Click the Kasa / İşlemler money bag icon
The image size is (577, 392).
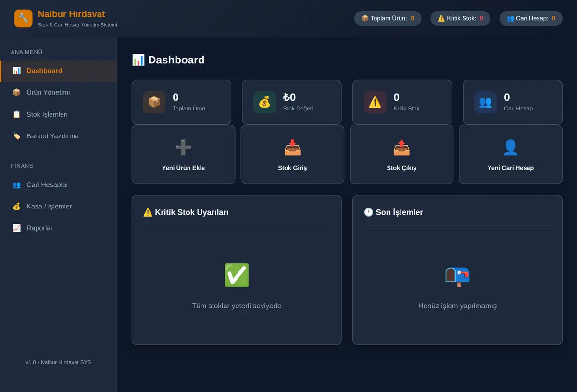coord(17,206)
